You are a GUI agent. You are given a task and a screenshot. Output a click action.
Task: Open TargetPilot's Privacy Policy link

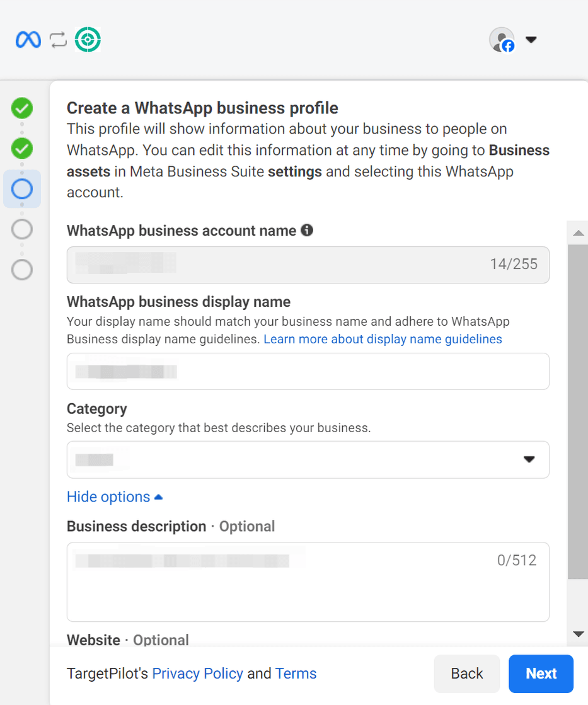(x=197, y=673)
